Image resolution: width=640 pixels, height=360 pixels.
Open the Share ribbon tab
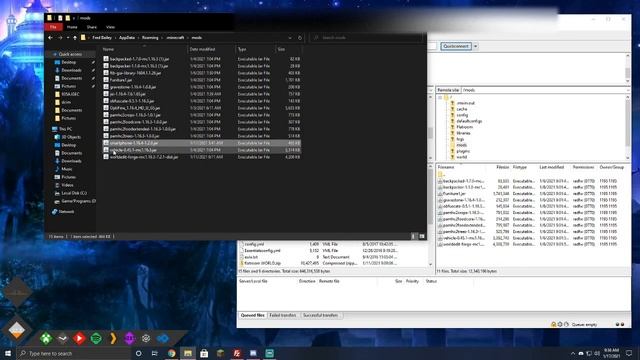click(x=91, y=27)
